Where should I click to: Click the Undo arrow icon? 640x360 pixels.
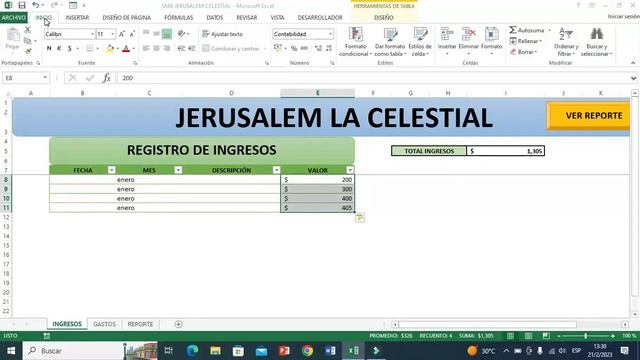click(36, 5)
